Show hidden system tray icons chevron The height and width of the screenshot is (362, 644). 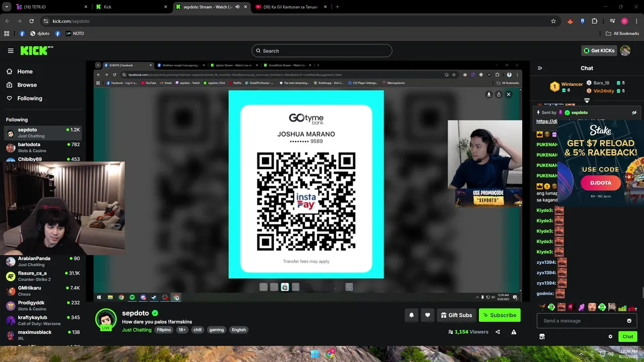(x=582, y=354)
